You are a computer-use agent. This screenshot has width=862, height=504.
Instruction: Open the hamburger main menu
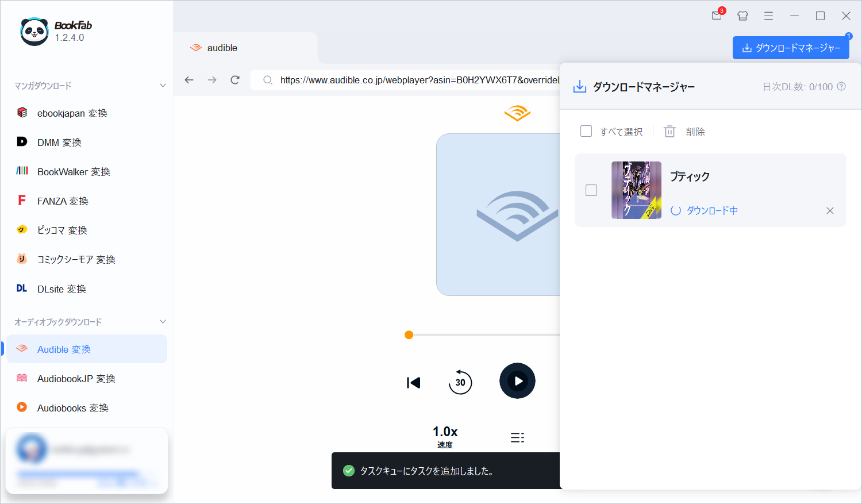click(x=768, y=16)
